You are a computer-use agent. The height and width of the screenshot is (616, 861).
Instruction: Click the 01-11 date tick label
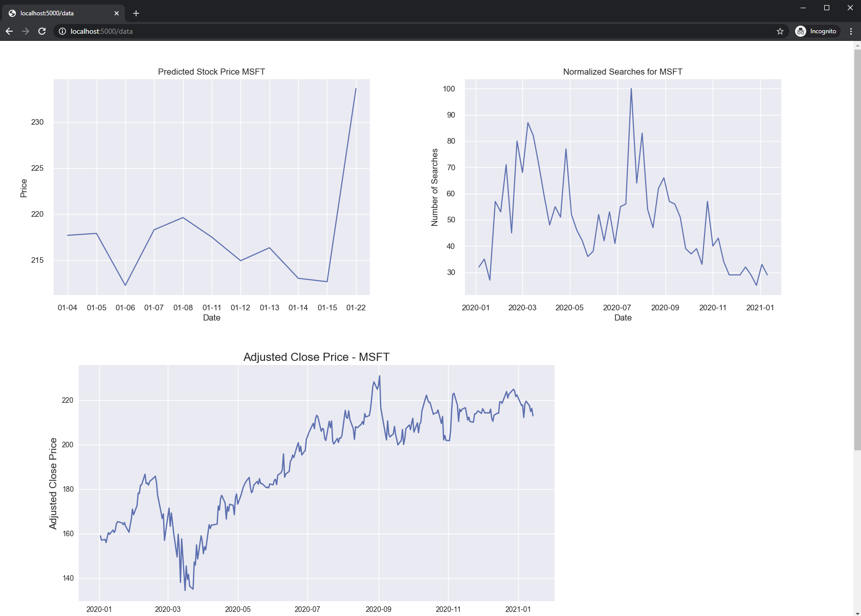[x=212, y=307]
